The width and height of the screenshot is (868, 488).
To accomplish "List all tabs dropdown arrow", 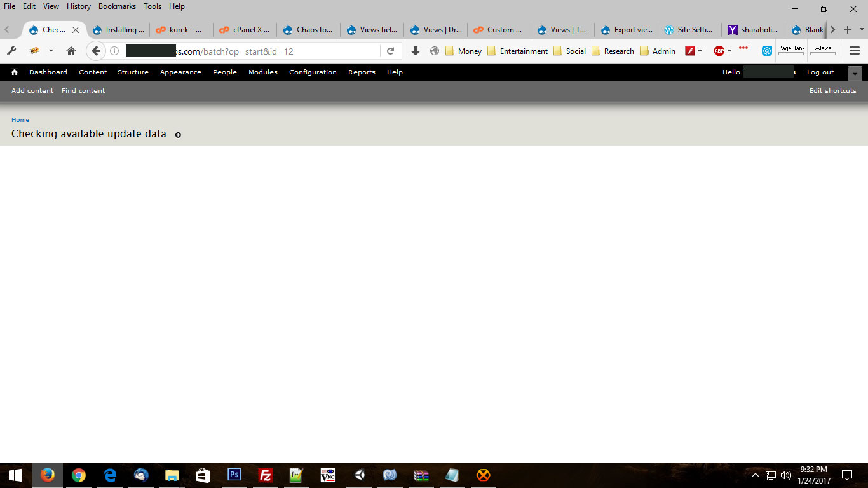I will pyautogui.click(x=862, y=30).
